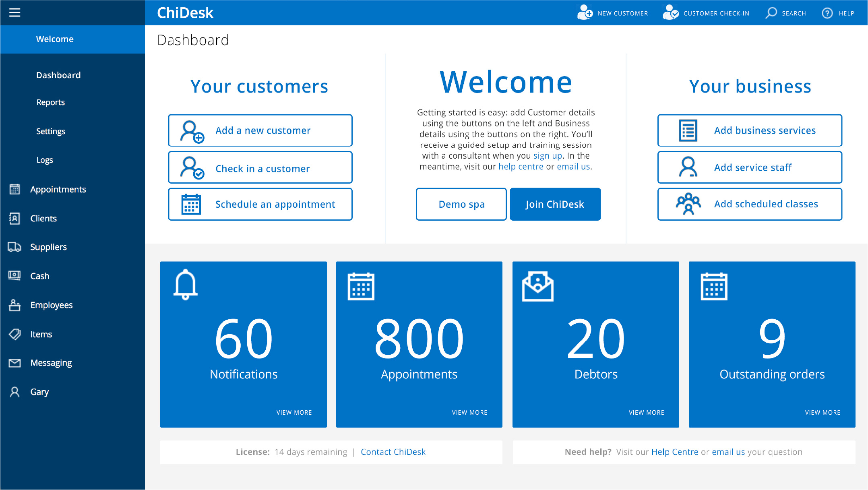The height and width of the screenshot is (490, 868).
Task: Open the Demo spa button
Action: [461, 204]
